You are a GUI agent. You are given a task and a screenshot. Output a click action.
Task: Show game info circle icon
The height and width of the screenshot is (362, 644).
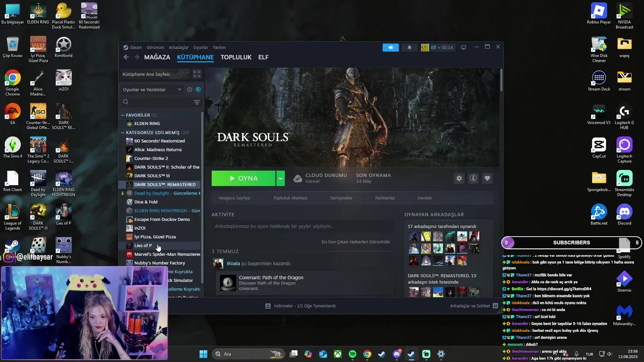473,178
